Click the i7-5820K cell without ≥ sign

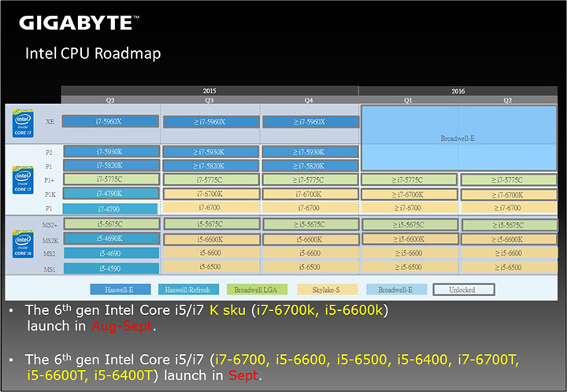pyautogui.click(x=111, y=165)
